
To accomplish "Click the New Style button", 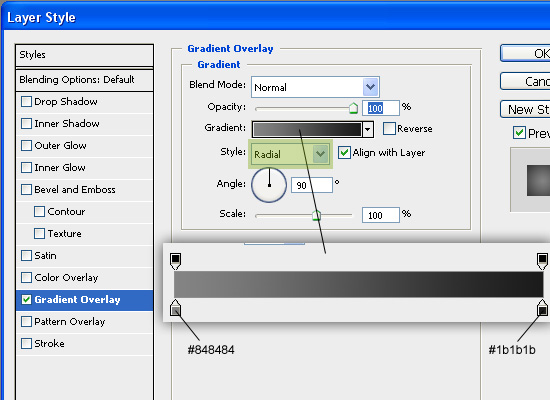I will point(525,109).
